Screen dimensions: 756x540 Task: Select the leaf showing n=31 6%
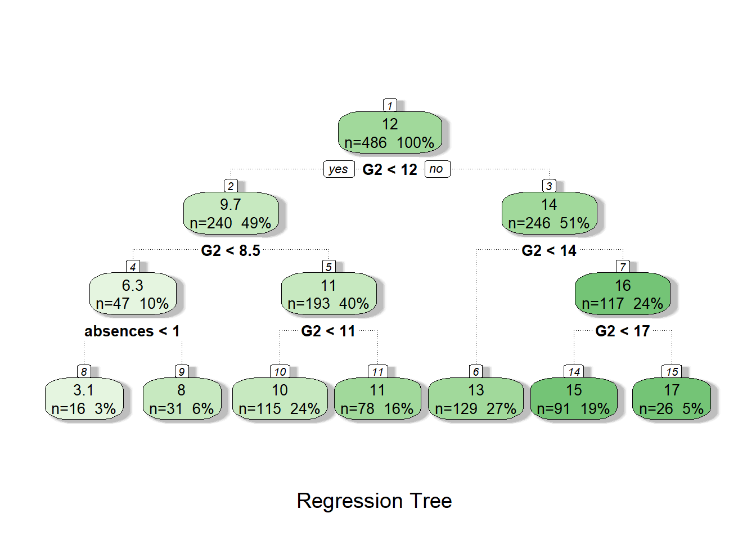pos(182,399)
